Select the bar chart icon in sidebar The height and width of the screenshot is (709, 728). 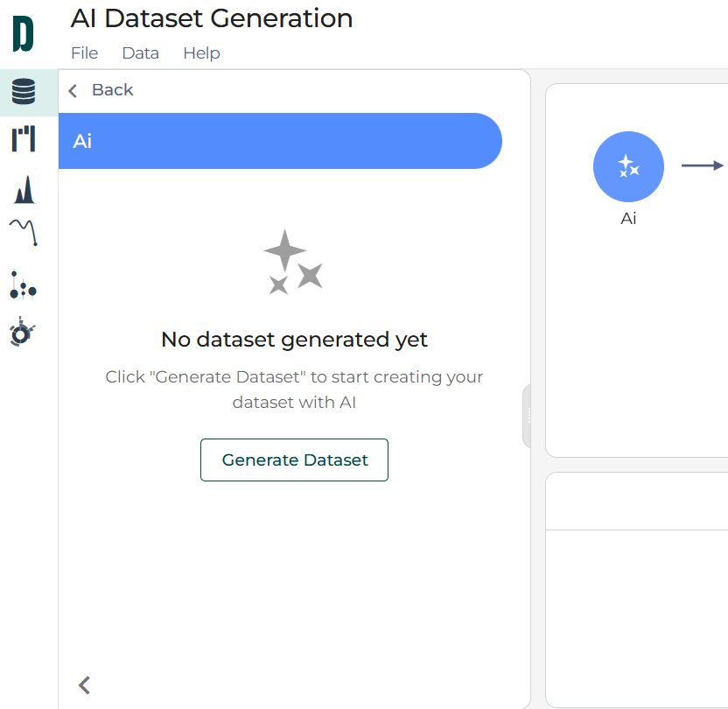[24, 139]
